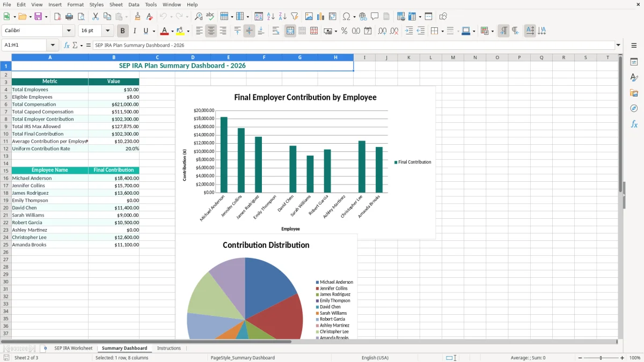Toggle Bold formatting
The width and height of the screenshot is (644, 362).
tap(123, 31)
